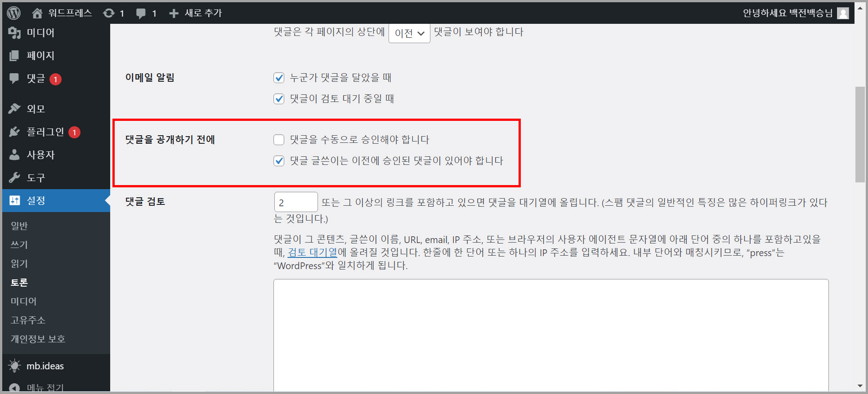Click the user avatar in admin bar
Viewport: 868px width, 394px height.
(x=843, y=13)
